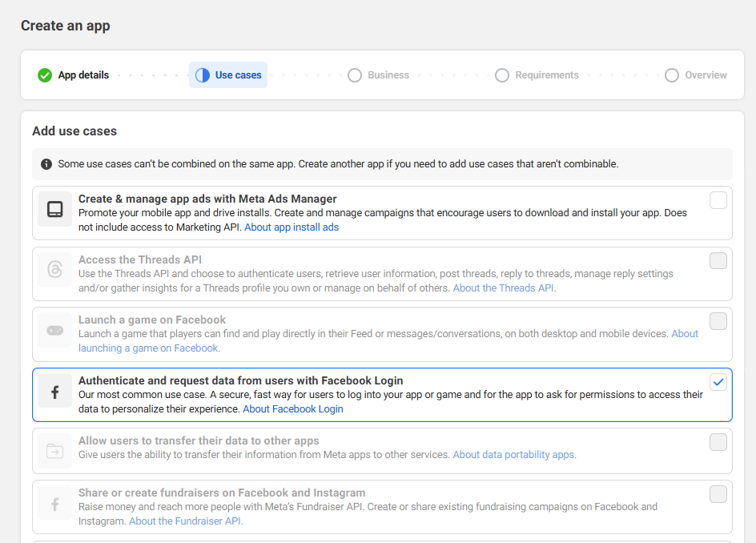
Task: Follow the About the Threads API link
Action: 504,288
